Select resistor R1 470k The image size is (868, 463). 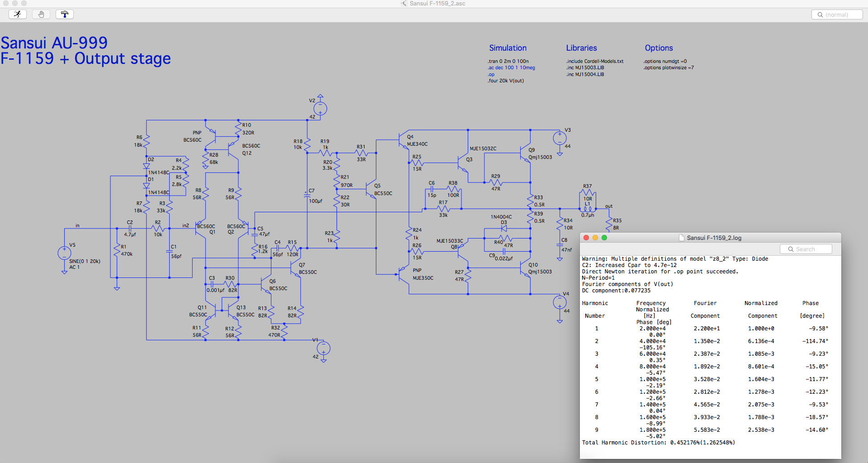[117, 250]
